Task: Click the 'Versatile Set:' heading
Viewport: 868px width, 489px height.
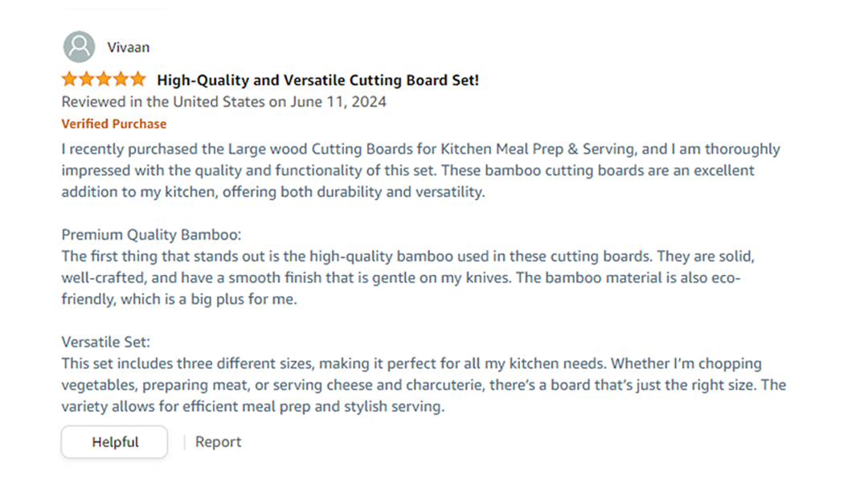Action: [105, 342]
